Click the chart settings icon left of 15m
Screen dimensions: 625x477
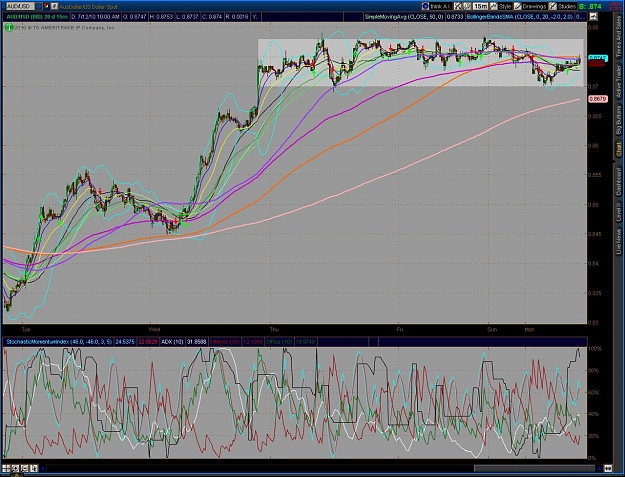pyautogui.click(x=468, y=6)
